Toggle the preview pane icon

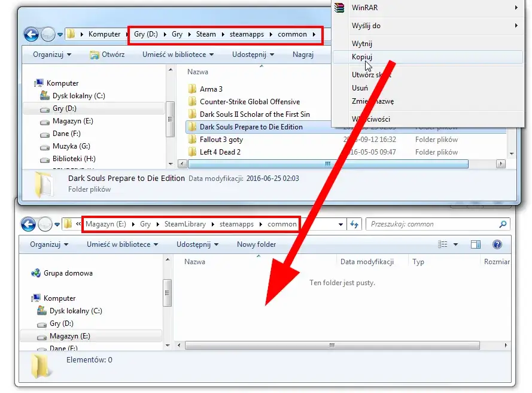pyautogui.click(x=476, y=244)
